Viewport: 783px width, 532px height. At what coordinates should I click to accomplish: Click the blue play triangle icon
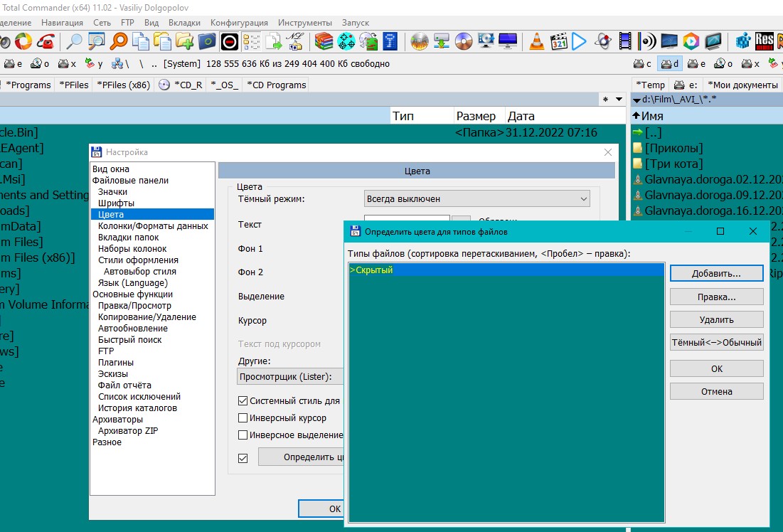click(x=580, y=41)
